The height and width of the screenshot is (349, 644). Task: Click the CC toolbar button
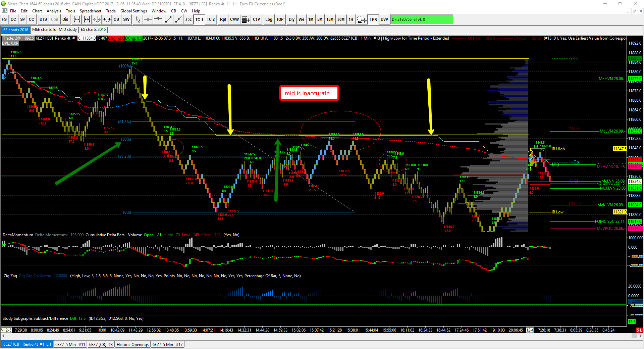coord(32,19)
